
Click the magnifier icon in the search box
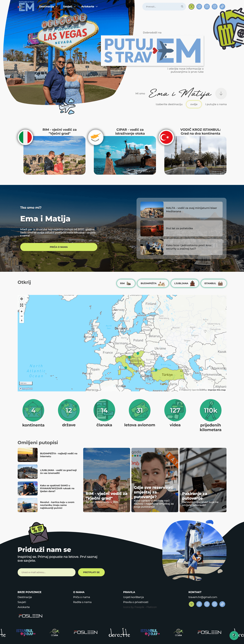(182, 7)
